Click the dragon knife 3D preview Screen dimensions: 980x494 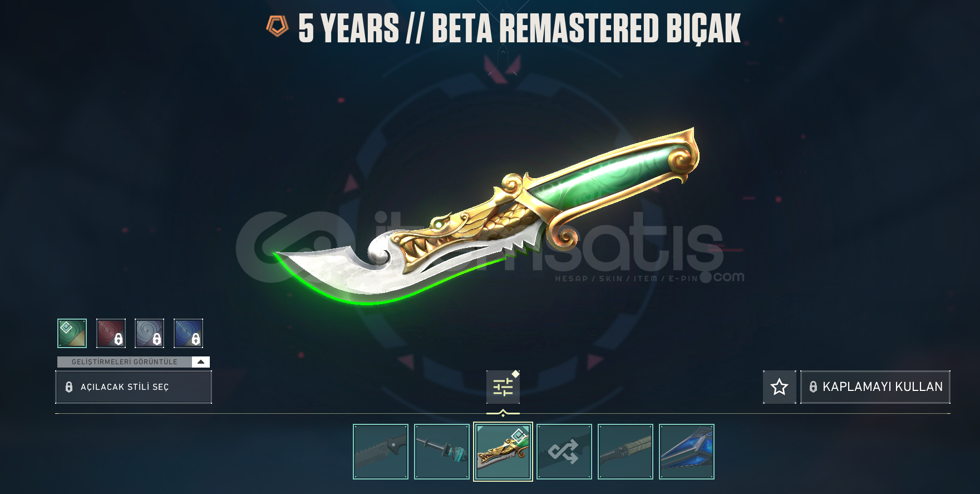pos(486,217)
